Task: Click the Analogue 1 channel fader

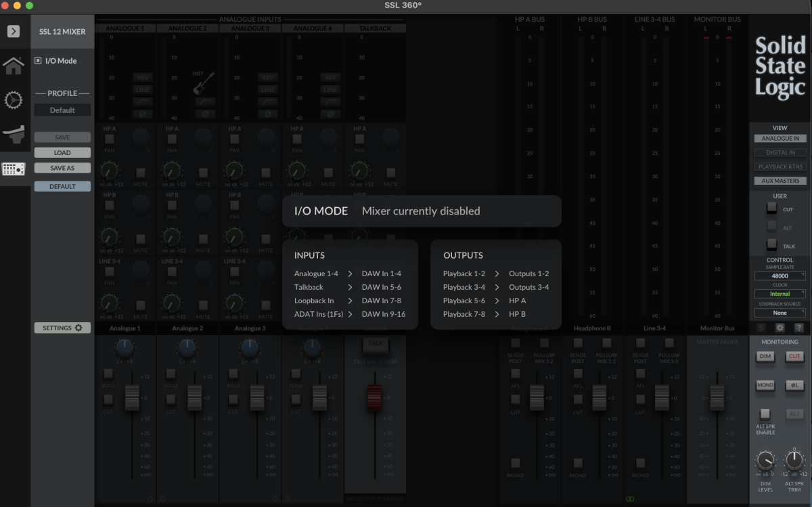Action: click(132, 397)
